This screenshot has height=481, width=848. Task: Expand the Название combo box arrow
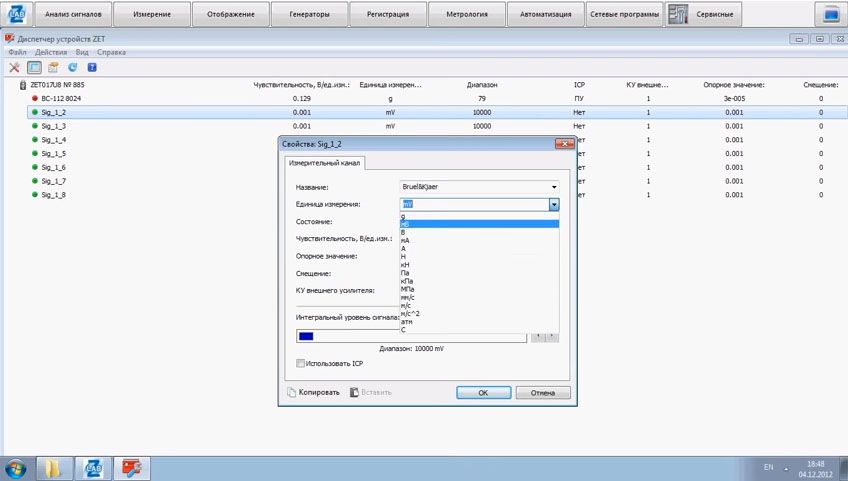(x=554, y=187)
